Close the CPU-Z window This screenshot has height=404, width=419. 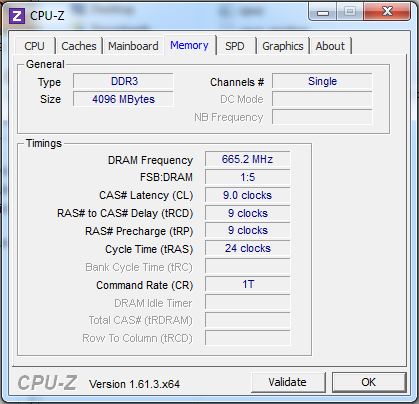[387, 12]
